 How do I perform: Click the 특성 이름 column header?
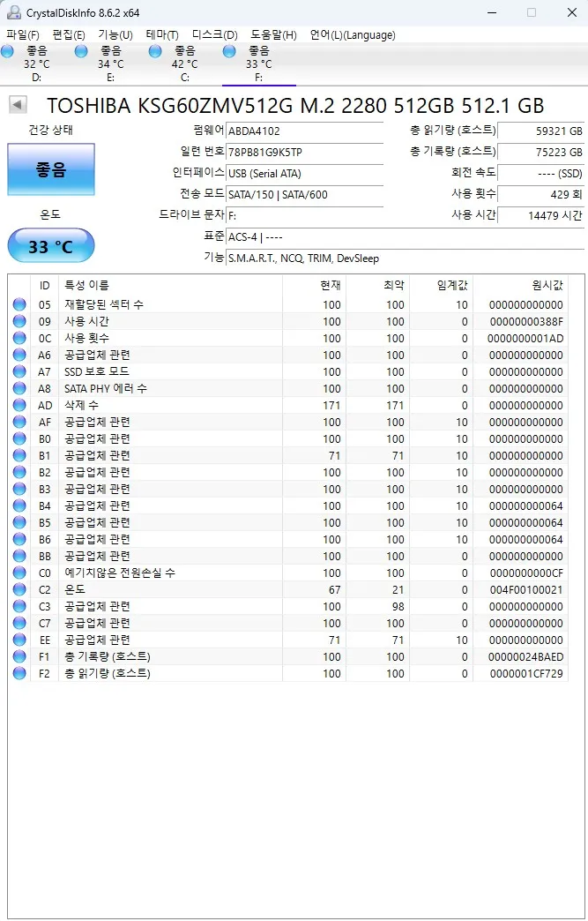[171, 286]
